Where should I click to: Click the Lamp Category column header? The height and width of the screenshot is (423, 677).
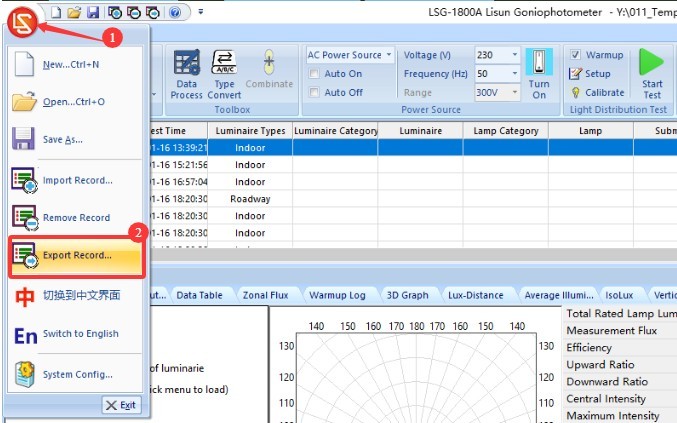[x=506, y=131]
